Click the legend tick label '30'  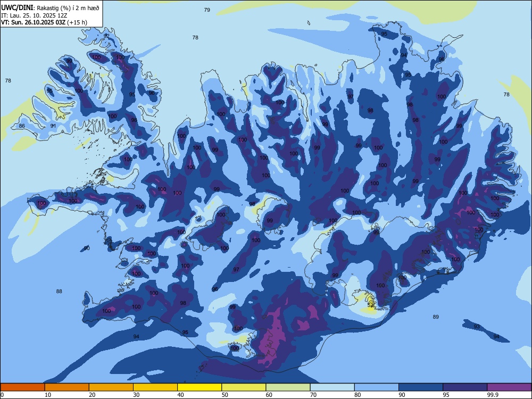136,395
